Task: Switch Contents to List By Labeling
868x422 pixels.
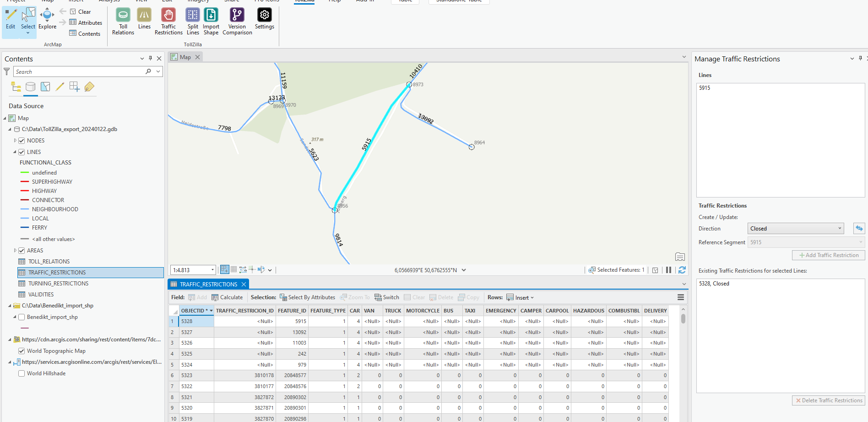Action: 89,87
